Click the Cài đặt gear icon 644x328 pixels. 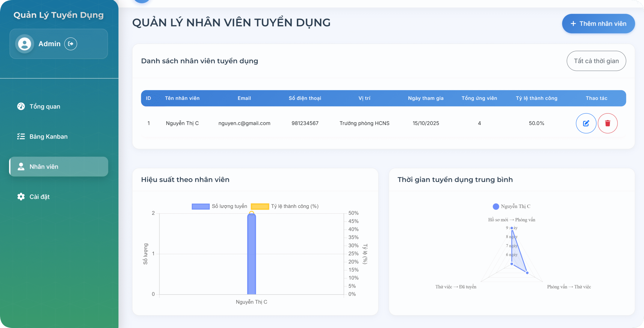tap(21, 197)
